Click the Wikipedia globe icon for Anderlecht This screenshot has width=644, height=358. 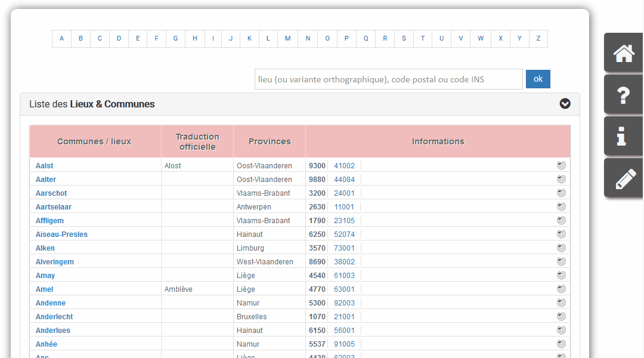tap(561, 316)
